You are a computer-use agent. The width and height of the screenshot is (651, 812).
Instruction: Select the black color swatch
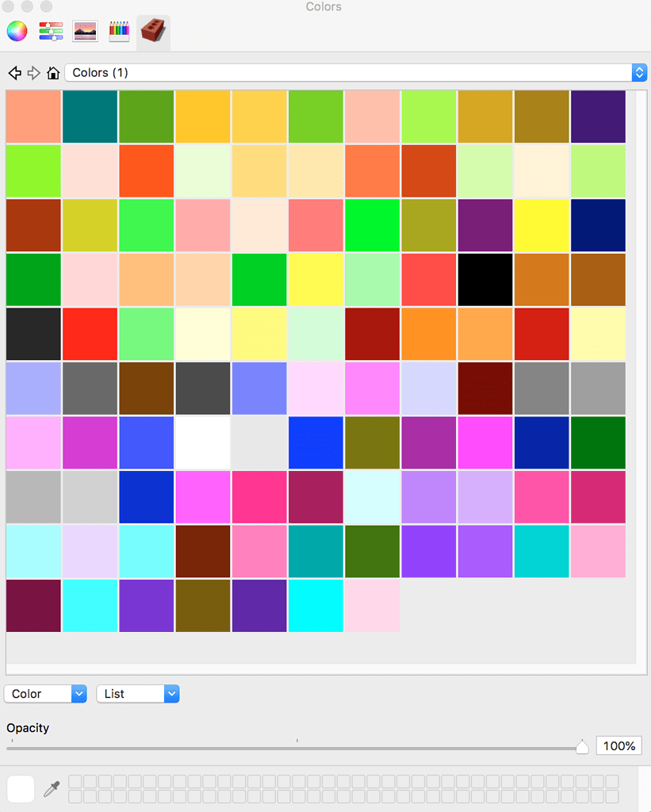tap(484, 279)
